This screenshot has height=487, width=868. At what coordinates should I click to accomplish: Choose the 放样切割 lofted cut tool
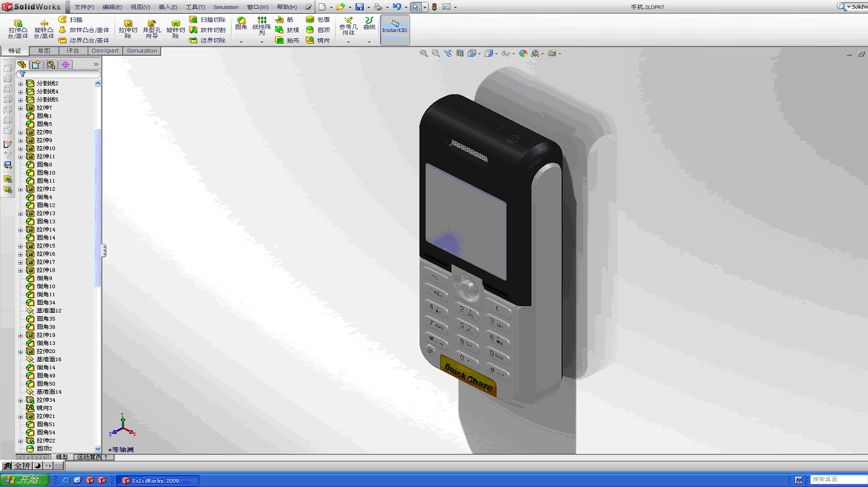[x=208, y=30]
